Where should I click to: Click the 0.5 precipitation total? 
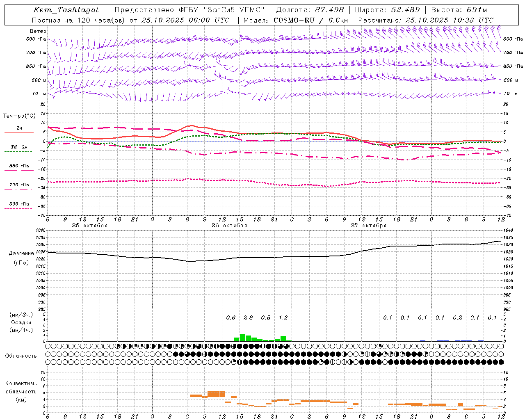coord(266,317)
